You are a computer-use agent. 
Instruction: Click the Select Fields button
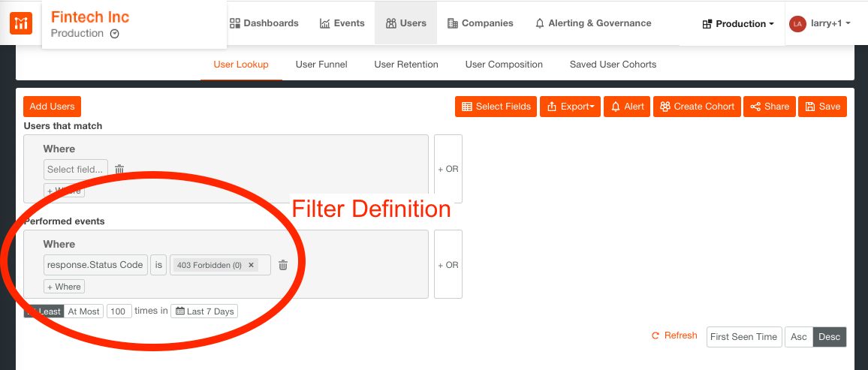(x=496, y=107)
